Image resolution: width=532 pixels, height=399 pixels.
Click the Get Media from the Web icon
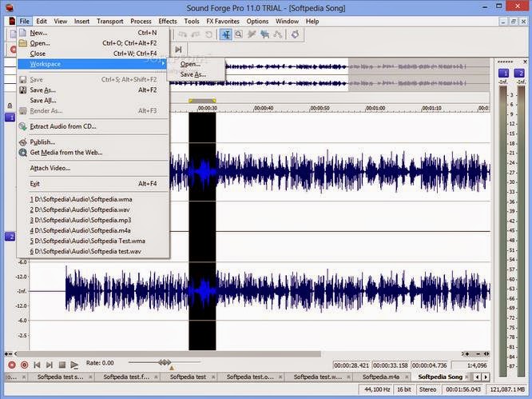22,153
